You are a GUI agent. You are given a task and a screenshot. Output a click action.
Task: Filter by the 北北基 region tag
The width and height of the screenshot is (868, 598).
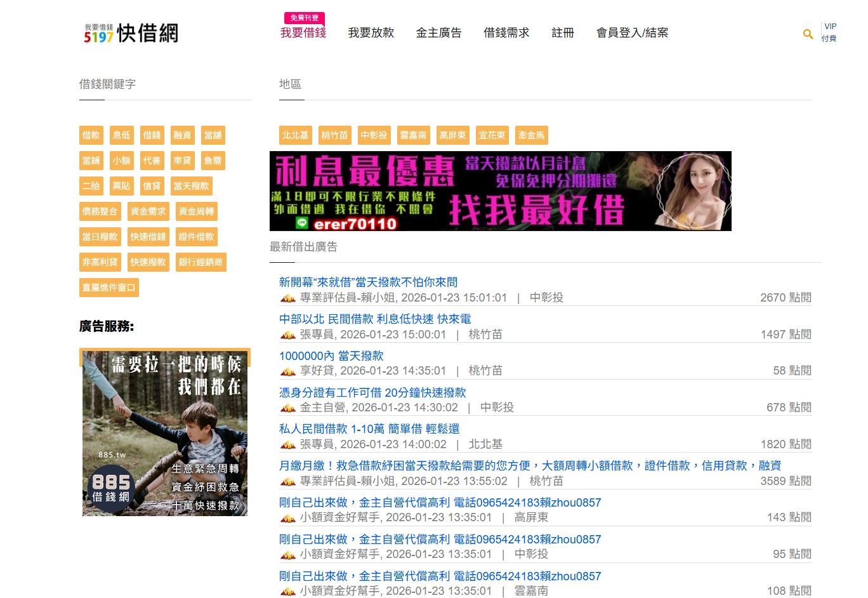(295, 135)
